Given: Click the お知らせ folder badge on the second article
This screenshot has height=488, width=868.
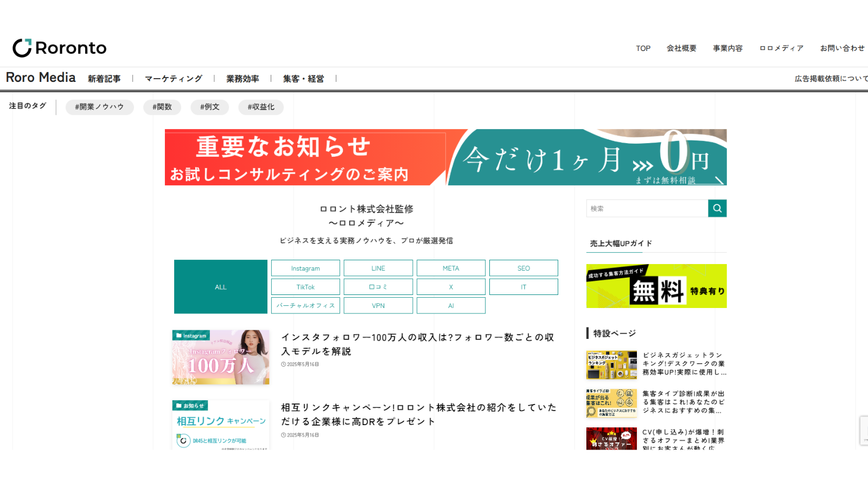Looking at the screenshot, I should click(189, 405).
